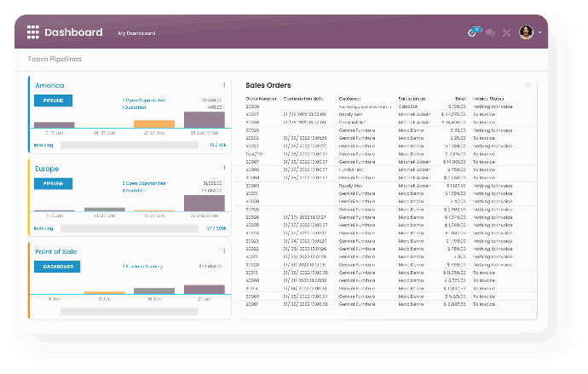Click Europe's gray 14-20 Jan chart bar
588x374 pixels.
[105, 209]
